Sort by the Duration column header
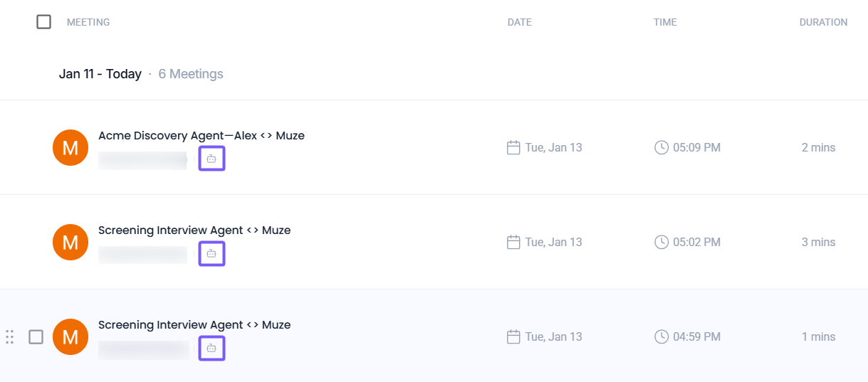 coord(823,22)
